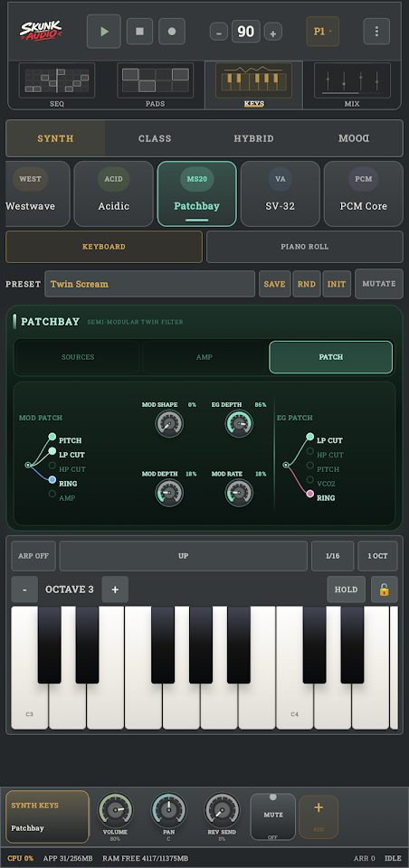Choose the SV-32 VA engine
The image size is (409, 868).
coord(280,193)
